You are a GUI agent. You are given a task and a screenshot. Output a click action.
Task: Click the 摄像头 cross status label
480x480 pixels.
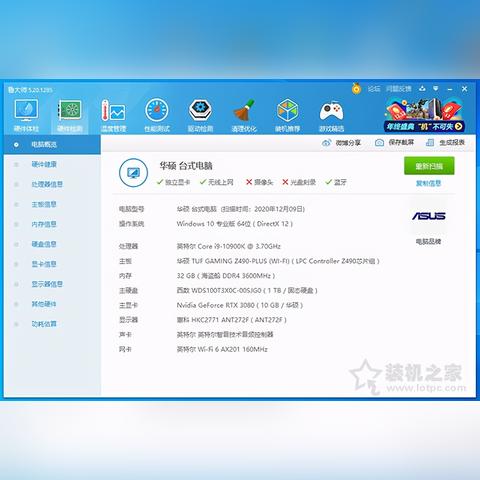click(259, 182)
